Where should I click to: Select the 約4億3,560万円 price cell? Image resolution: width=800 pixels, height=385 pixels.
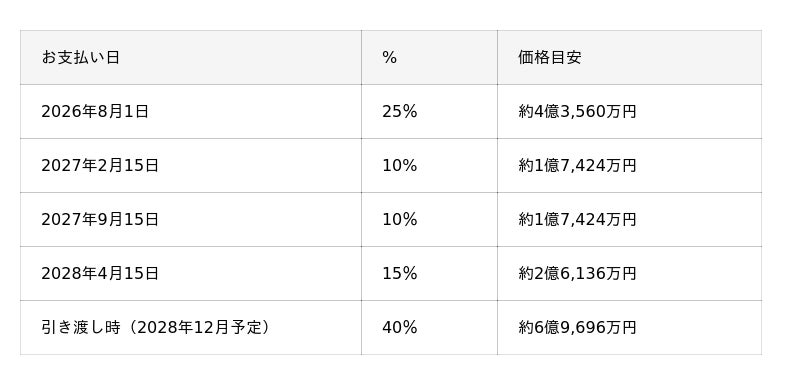629,112
